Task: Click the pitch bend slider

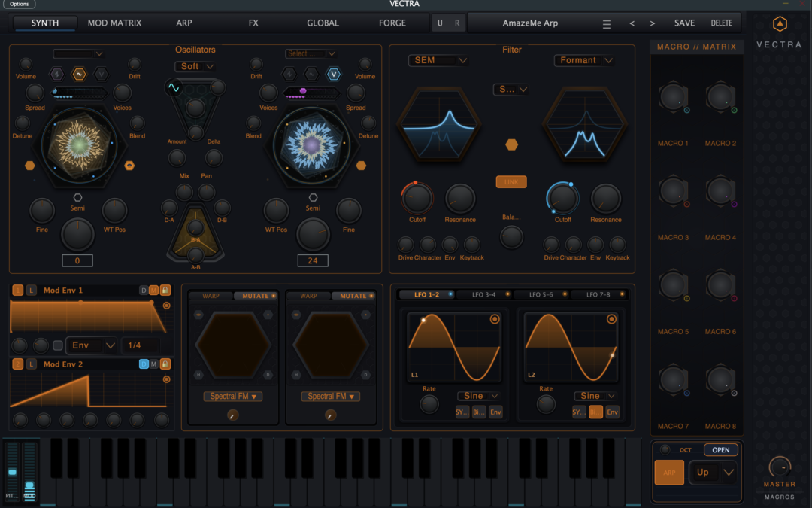Action: tap(12, 470)
